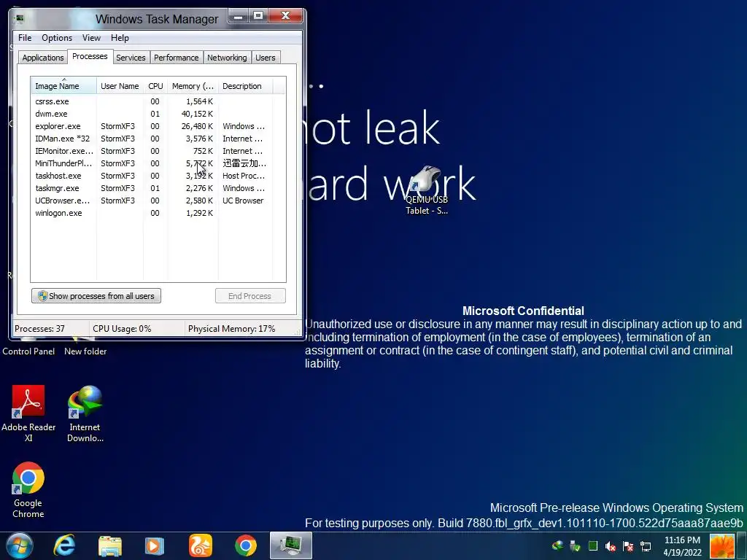Screen dimensions: 747x560
Task: Click the orange flower icon in taskbar corner
Action: pos(722,545)
